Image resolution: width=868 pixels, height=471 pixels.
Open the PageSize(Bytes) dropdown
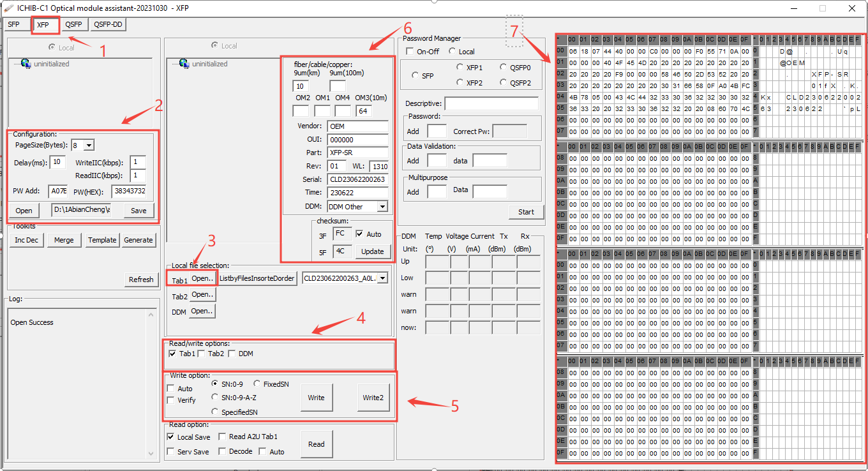pyautogui.click(x=88, y=145)
